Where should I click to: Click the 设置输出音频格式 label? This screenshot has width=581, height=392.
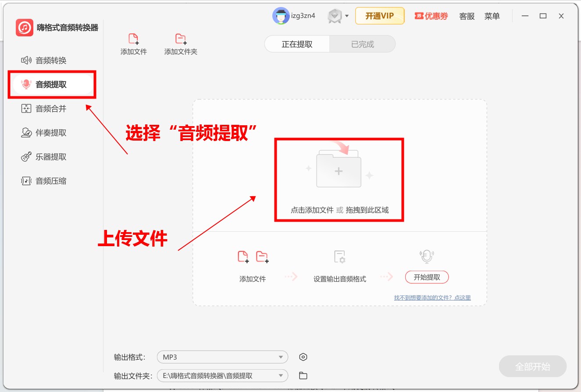340,279
